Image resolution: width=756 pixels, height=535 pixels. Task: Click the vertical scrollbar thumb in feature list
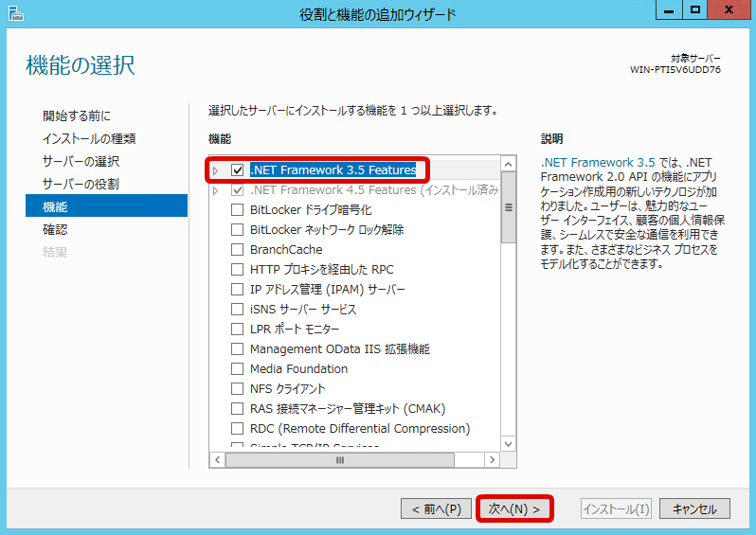coord(508,207)
